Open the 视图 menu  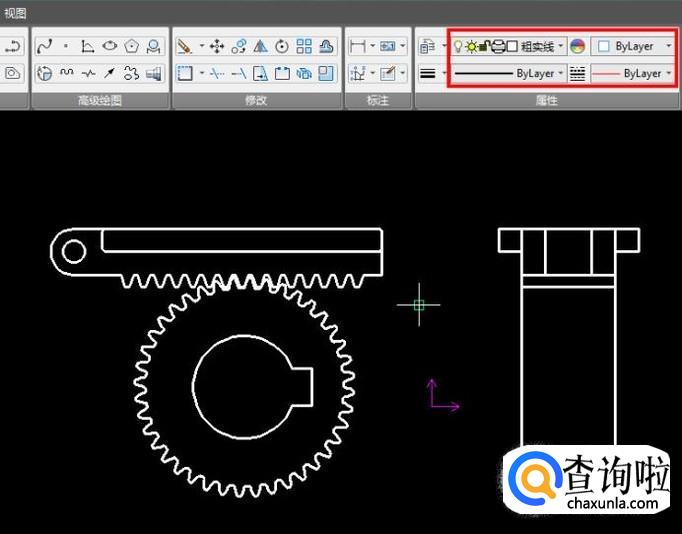[15, 13]
